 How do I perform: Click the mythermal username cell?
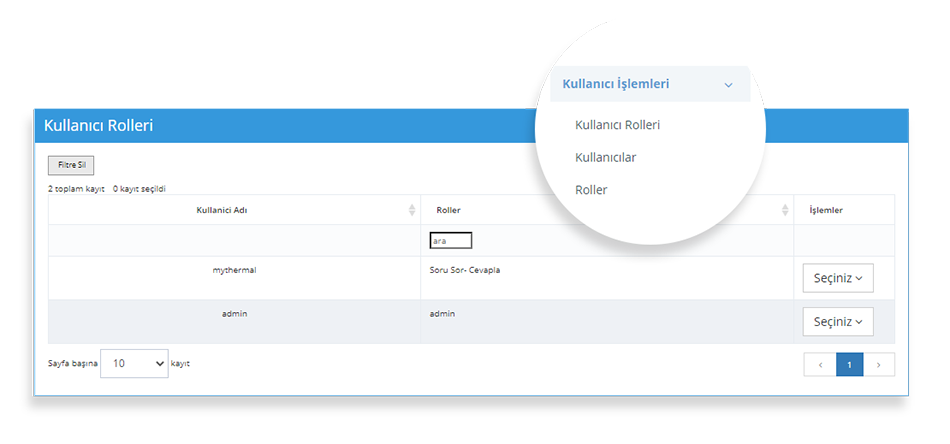[x=234, y=270]
